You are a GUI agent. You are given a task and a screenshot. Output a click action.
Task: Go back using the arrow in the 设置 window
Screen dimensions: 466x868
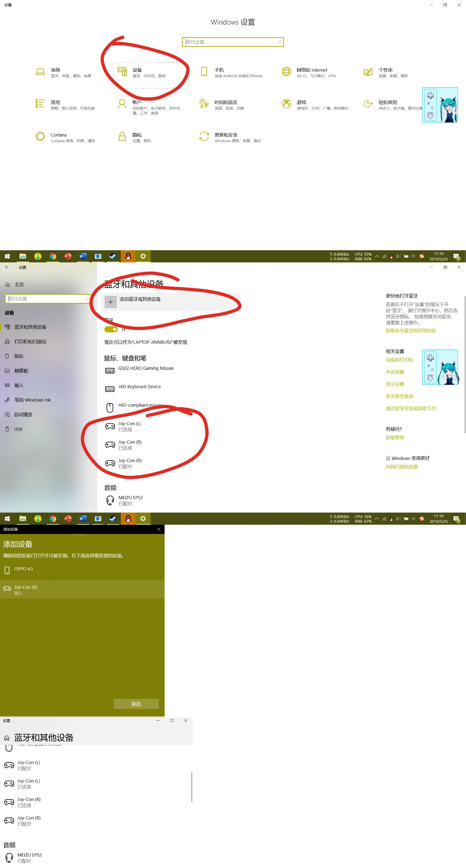pos(7,267)
